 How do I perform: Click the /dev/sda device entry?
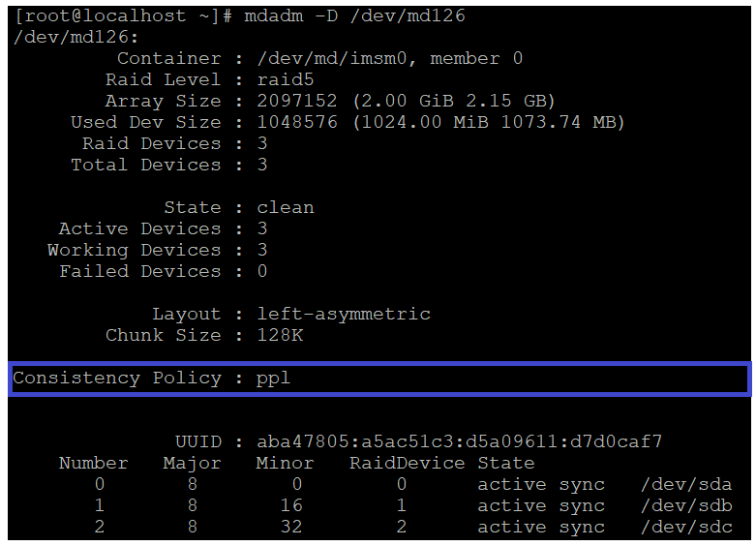(685, 484)
